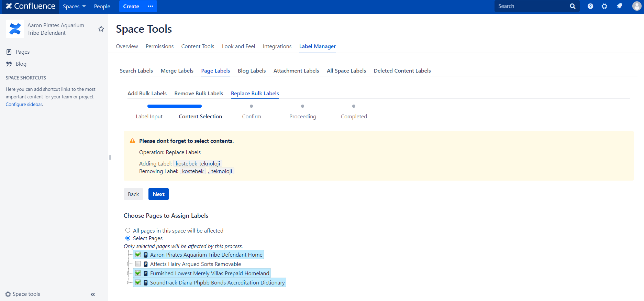
Task: Click the Confluence logo
Action: (x=30, y=6)
